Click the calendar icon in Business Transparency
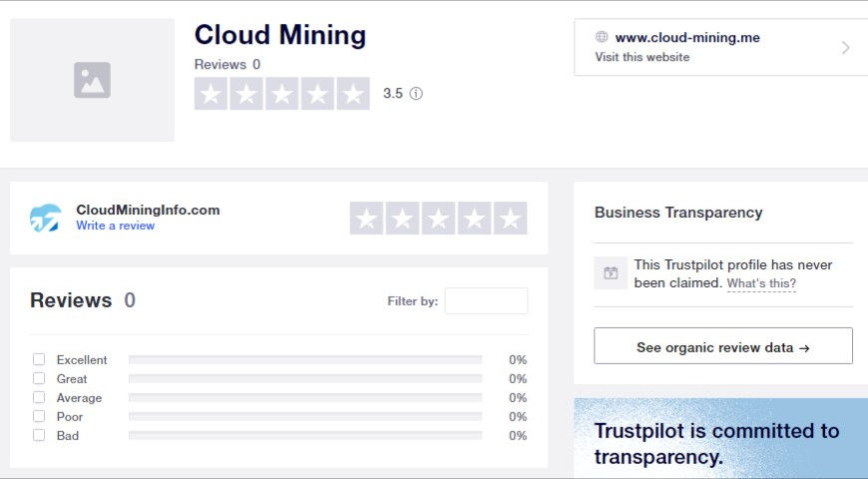The height and width of the screenshot is (479, 868). pos(611,273)
